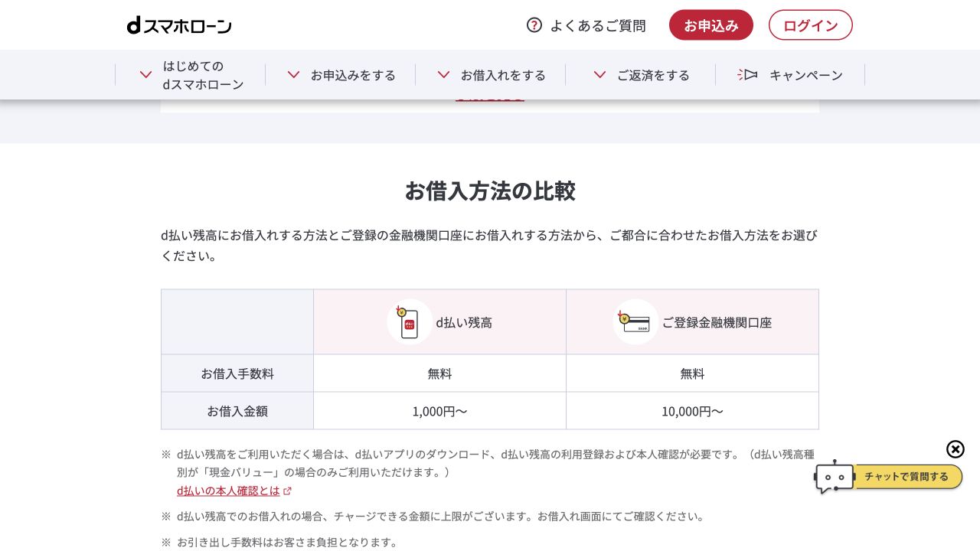Expand the ご返済をする chevron
Image resolution: width=980 pixels, height=551 pixels.
click(600, 75)
